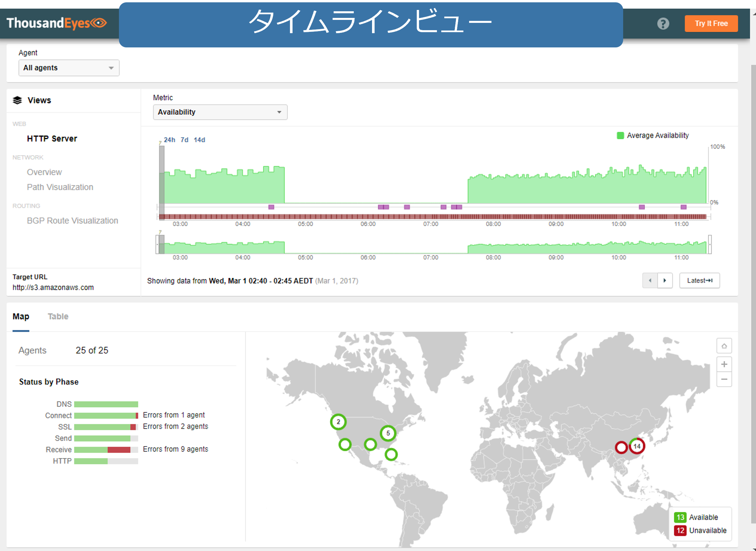Image resolution: width=756 pixels, height=551 pixels.
Task: Switch to the Table tab
Action: click(x=58, y=316)
